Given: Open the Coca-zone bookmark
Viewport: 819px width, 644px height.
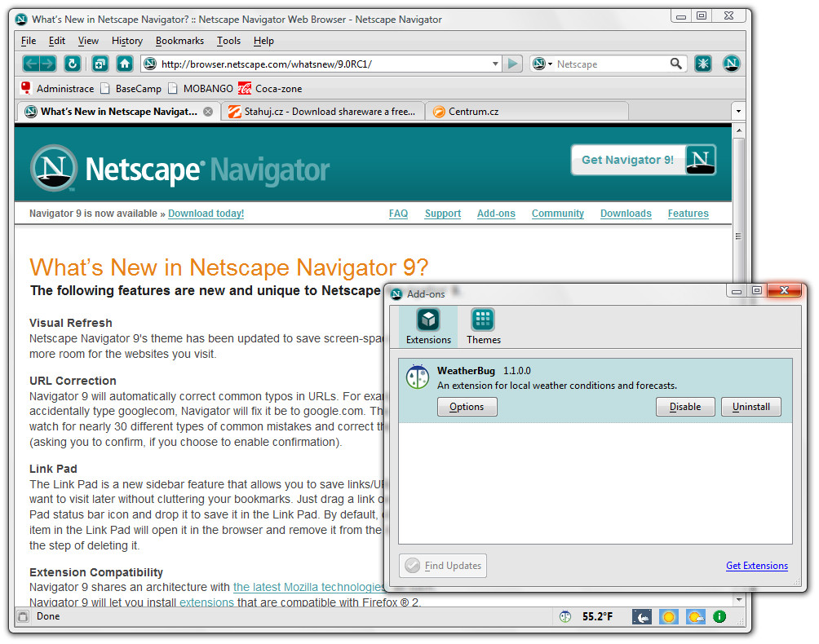Looking at the screenshot, I should pyautogui.click(x=270, y=88).
